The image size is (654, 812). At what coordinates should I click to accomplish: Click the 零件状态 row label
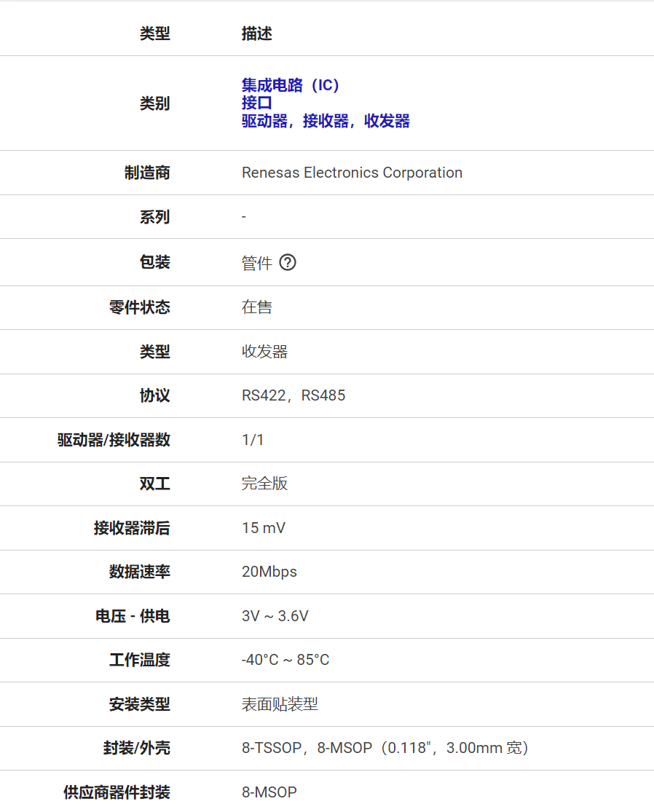(x=139, y=307)
